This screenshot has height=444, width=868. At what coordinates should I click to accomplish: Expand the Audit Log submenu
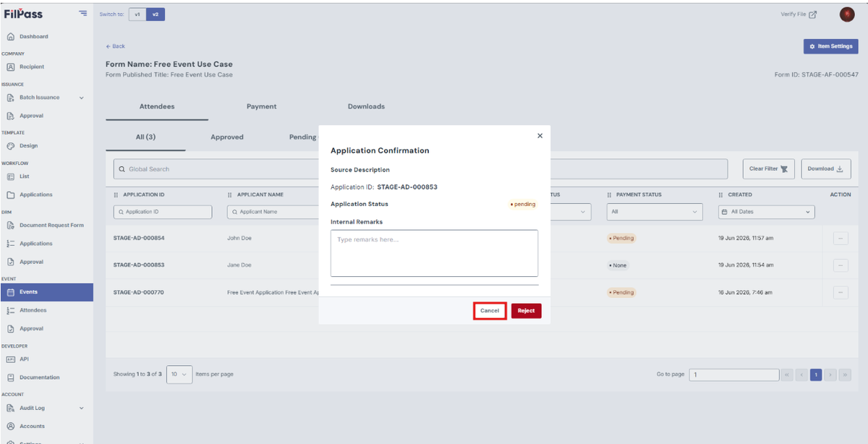(81, 408)
